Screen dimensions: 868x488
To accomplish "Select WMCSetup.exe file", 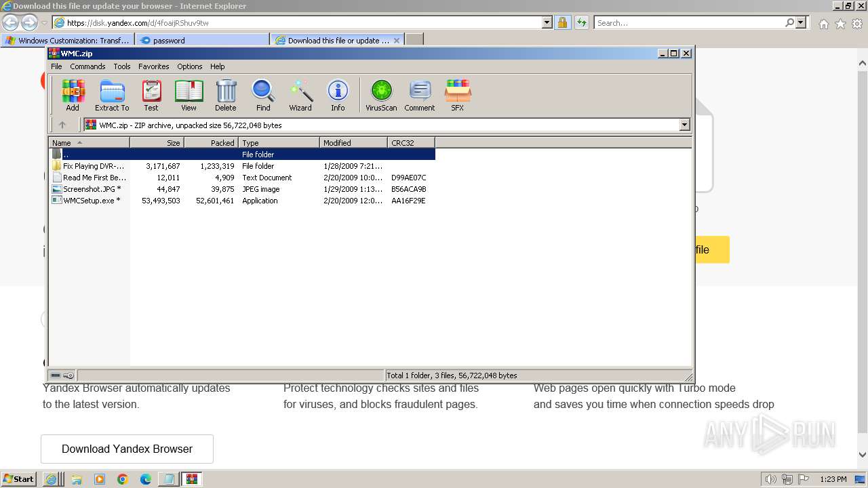I will pos(242,201).
